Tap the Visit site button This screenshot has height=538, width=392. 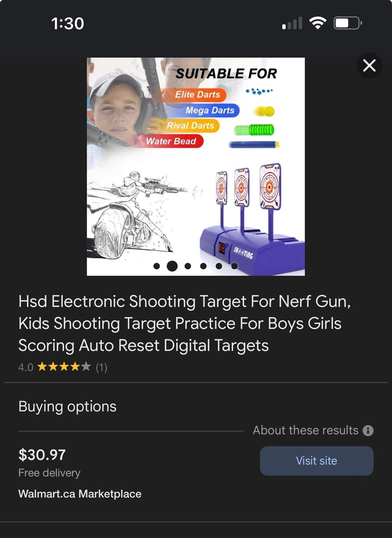[x=317, y=461]
